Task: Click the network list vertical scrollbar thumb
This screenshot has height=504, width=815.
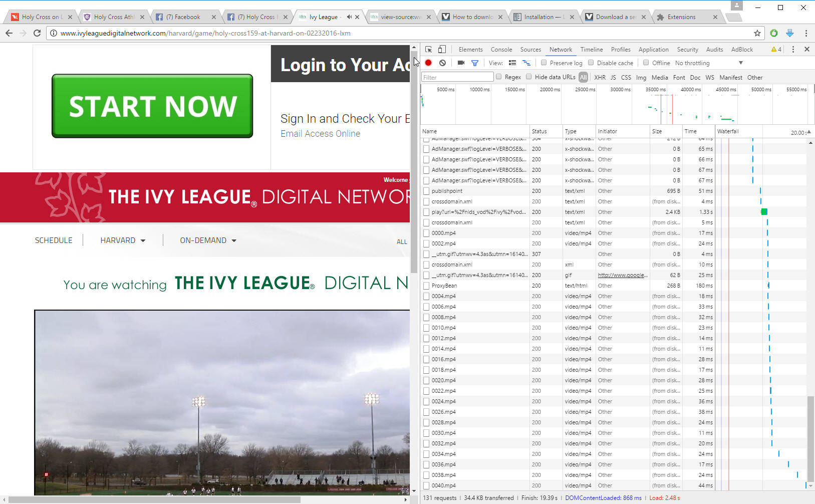Action: point(810,438)
